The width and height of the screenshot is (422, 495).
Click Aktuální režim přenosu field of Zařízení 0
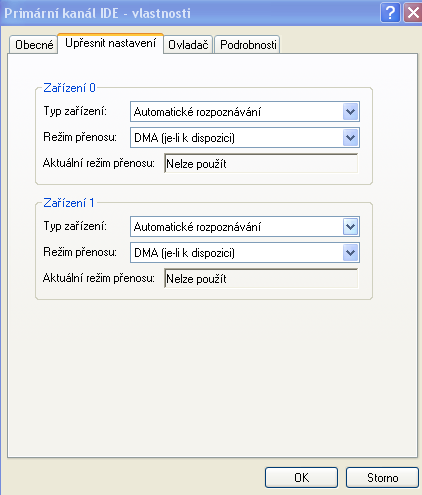pyautogui.click(x=261, y=163)
